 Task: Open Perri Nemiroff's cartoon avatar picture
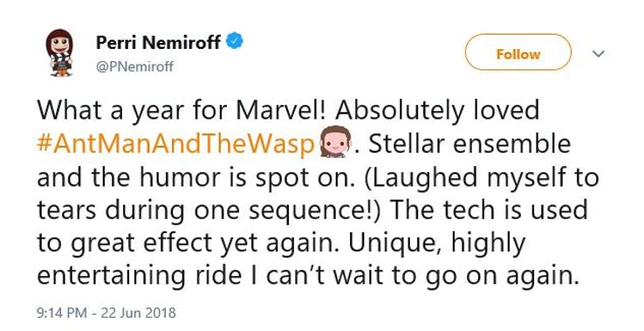59,52
